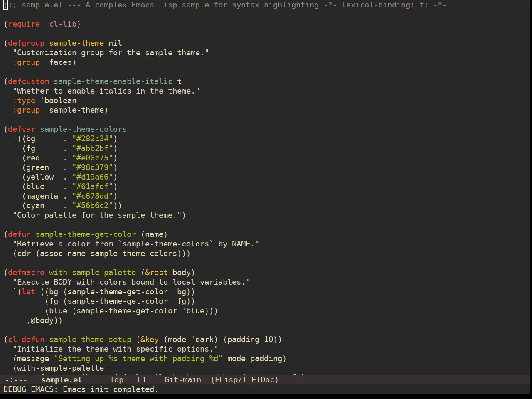Click color string "#98c379"
Viewport: 532px width, 399px height.
click(x=92, y=167)
